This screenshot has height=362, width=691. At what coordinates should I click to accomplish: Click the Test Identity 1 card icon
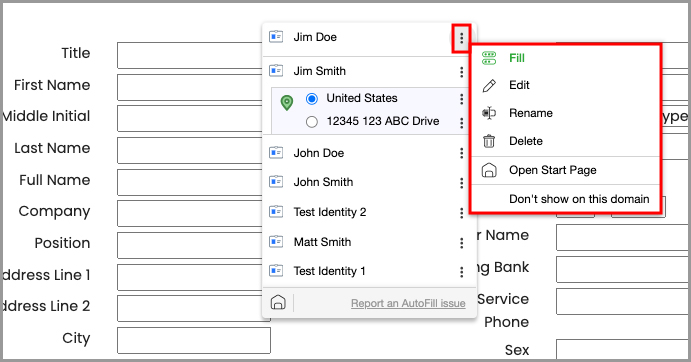[276, 270]
